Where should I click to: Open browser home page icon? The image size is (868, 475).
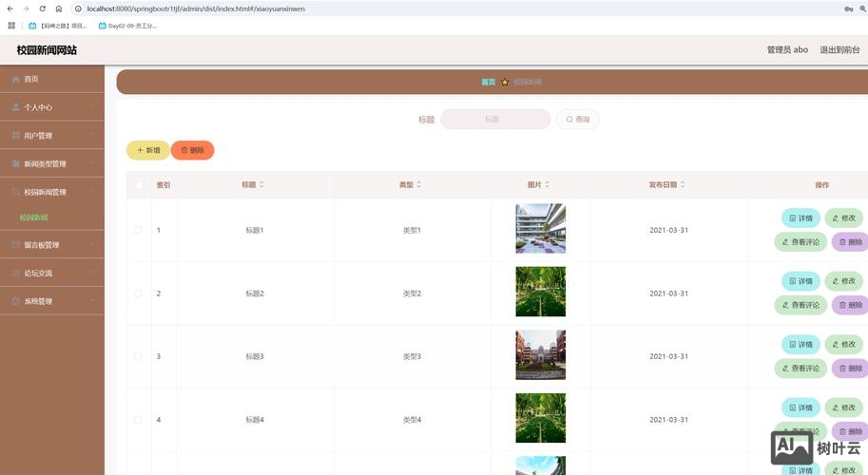[x=59, y=9]
